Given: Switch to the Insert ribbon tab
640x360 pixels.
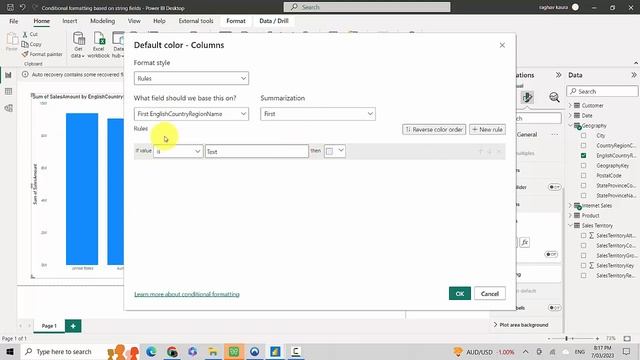Looking at the screenshot, I should click(x=70, y=21).
